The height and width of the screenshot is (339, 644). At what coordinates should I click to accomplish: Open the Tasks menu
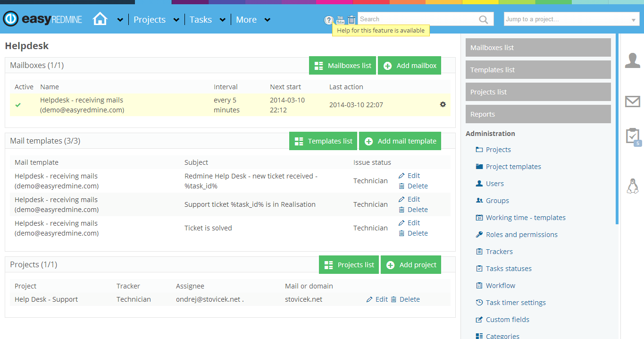[x=201, y=20]
